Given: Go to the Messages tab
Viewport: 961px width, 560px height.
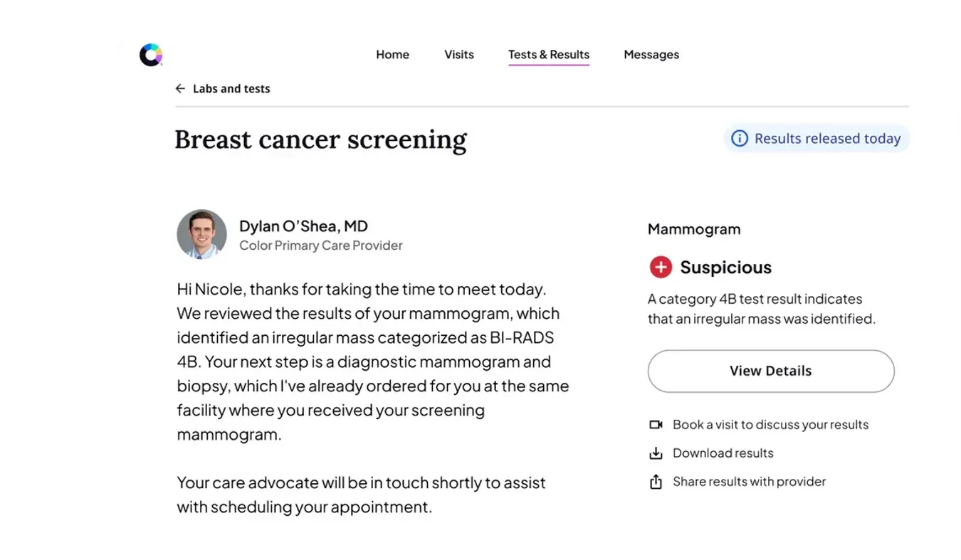Looking at the screenshot, I should (x=651, y=55).
